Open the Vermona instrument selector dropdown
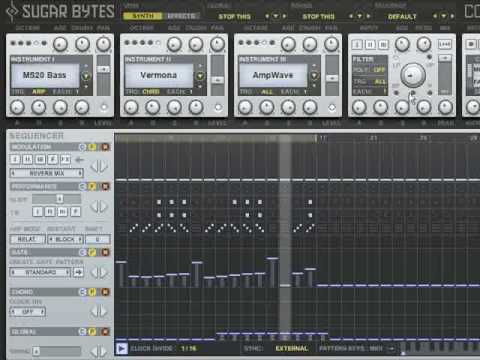The width and height of the screenshot is (480, 360). pos(200,76)
